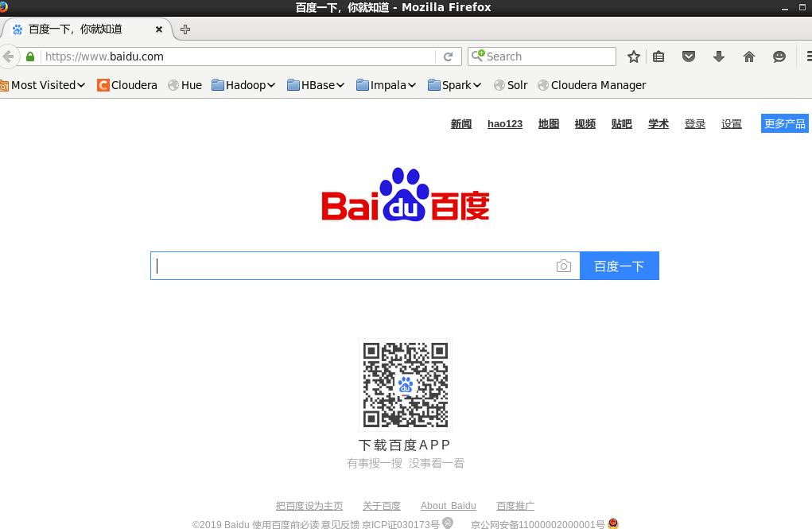Open the 设置 settings link
Viewport: 812px width, 529px height.
click(x=731, y=124)
